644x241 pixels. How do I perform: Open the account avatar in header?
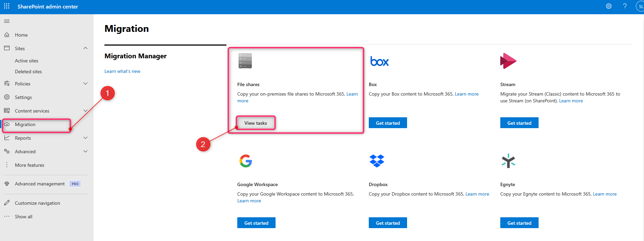640,6
